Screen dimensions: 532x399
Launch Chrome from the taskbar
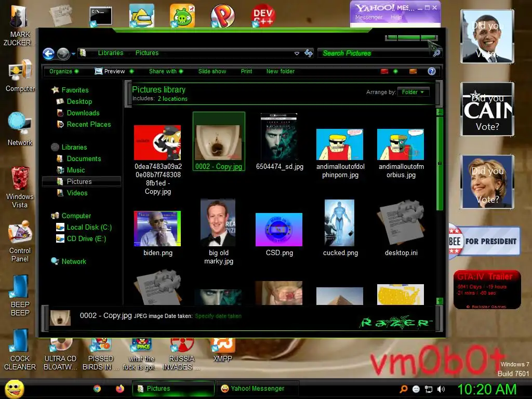click(x=97, y=389)
